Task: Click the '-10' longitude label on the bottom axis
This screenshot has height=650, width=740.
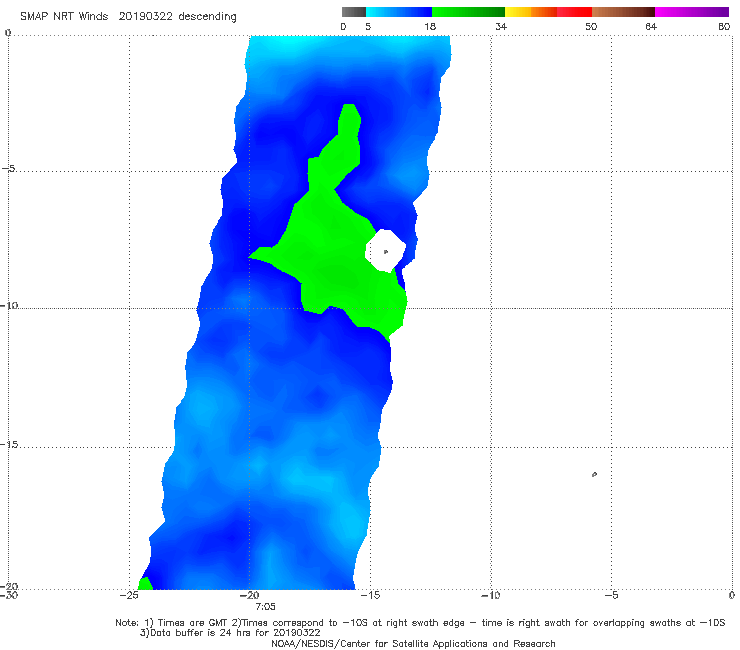Action: (490, 595)
